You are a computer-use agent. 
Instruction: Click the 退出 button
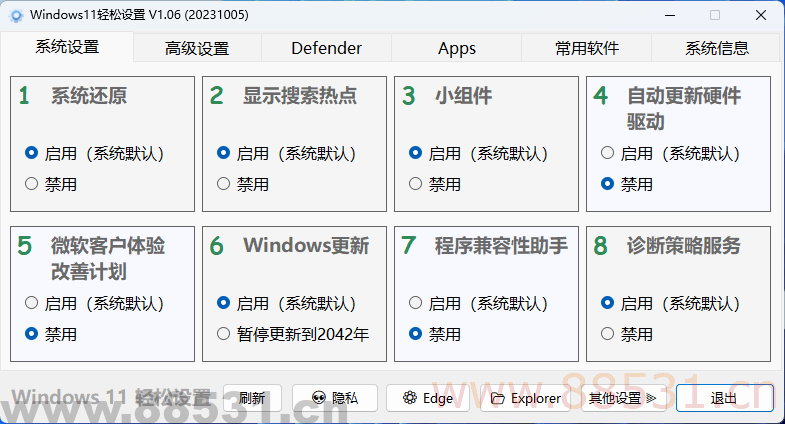point(724,398)
